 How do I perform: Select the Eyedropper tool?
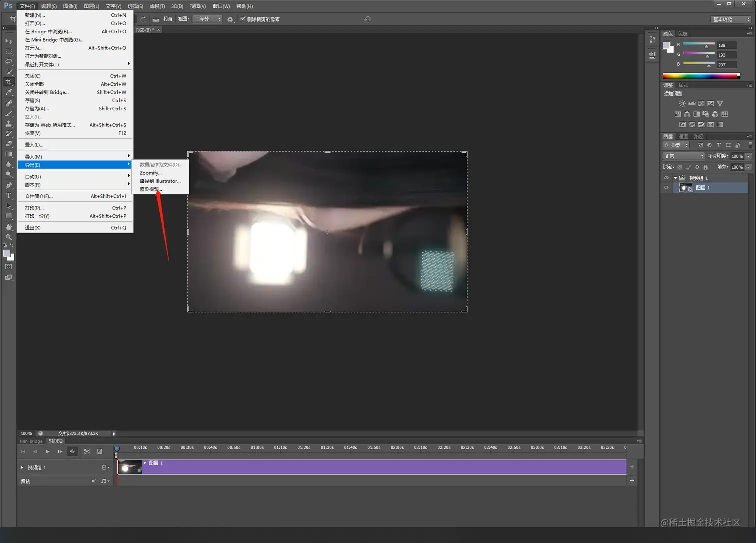pos(9,93)
